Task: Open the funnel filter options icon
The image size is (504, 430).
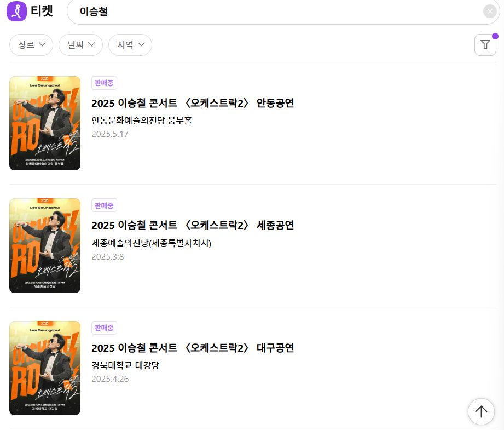Action: click(x=485, y=45)
